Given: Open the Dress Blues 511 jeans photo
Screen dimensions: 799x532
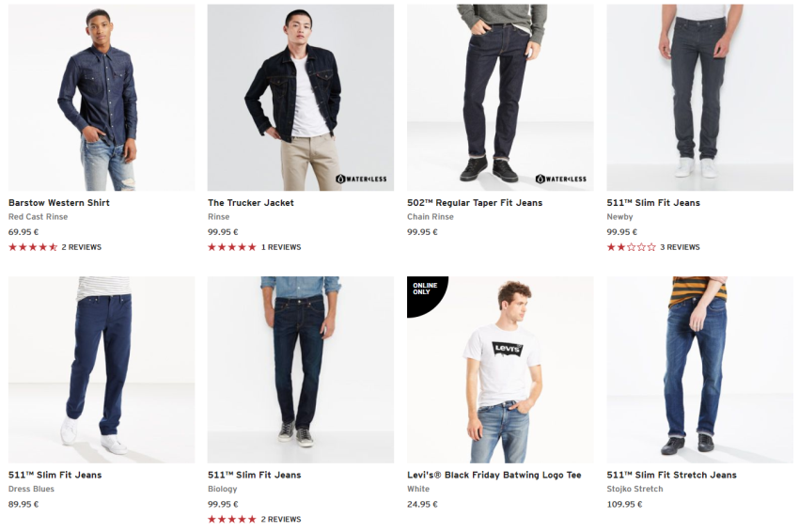Looking at the screenshot, I should (x=102, y=369).
